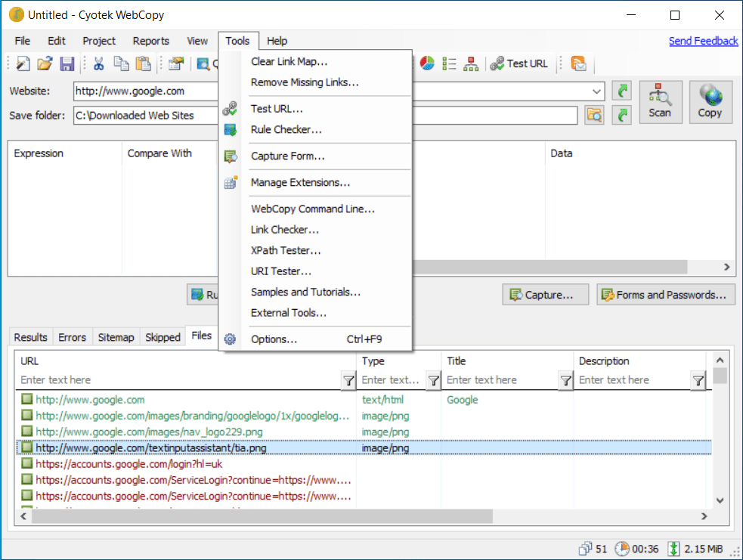
Task: Browse for save folder icon
Action: 594,115
